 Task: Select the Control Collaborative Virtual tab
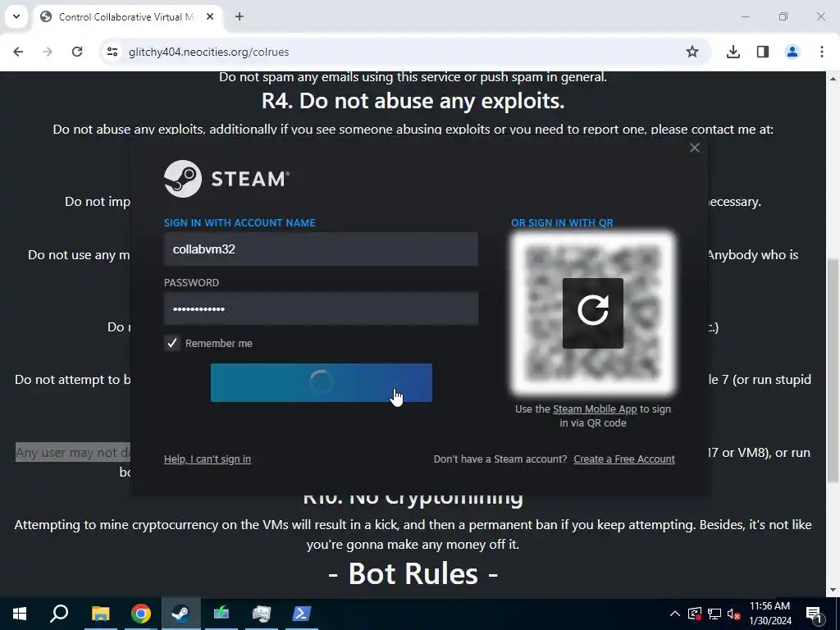127,16
